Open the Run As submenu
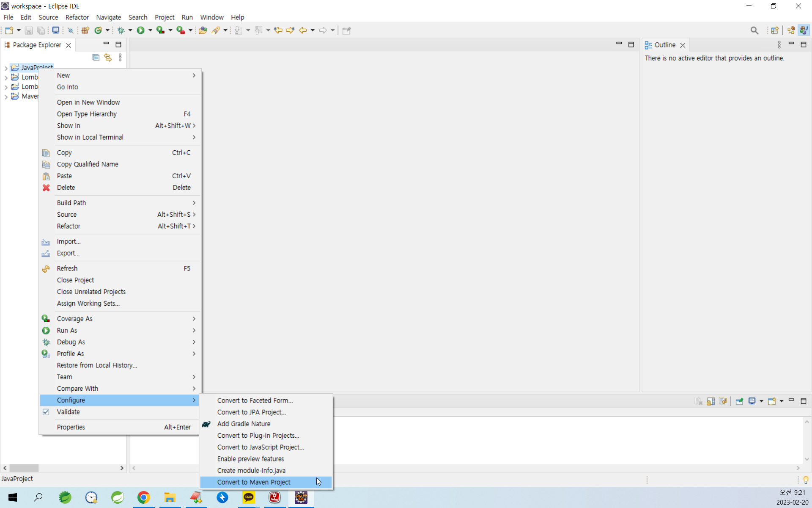Screen dimensions: 812x508 tap(120, 330)
